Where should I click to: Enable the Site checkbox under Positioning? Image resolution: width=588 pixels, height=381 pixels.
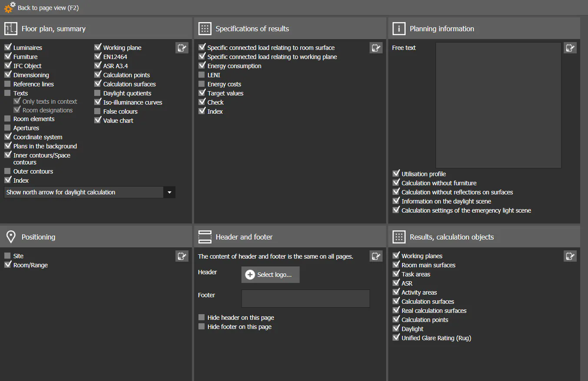click(8, 256)
